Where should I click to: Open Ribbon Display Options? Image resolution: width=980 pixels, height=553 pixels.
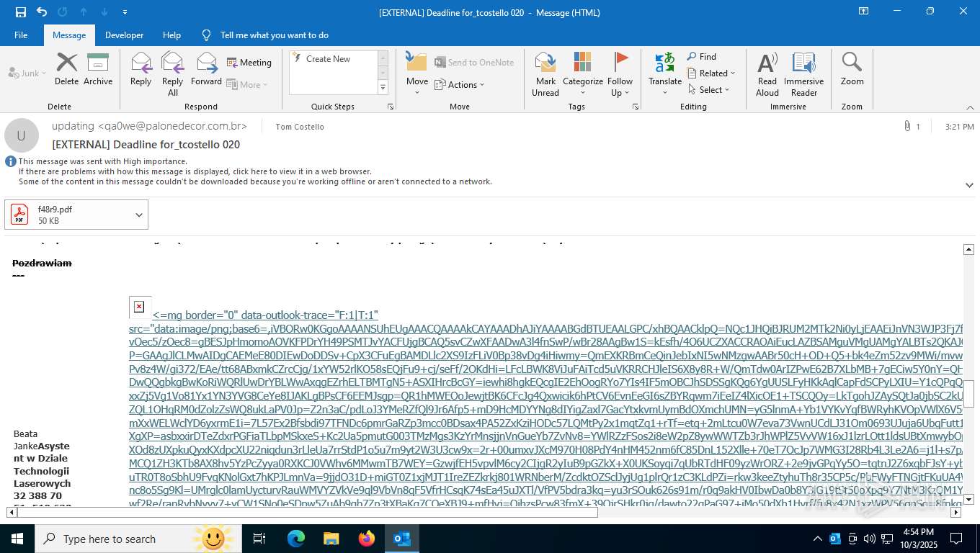tap(863, 12)
